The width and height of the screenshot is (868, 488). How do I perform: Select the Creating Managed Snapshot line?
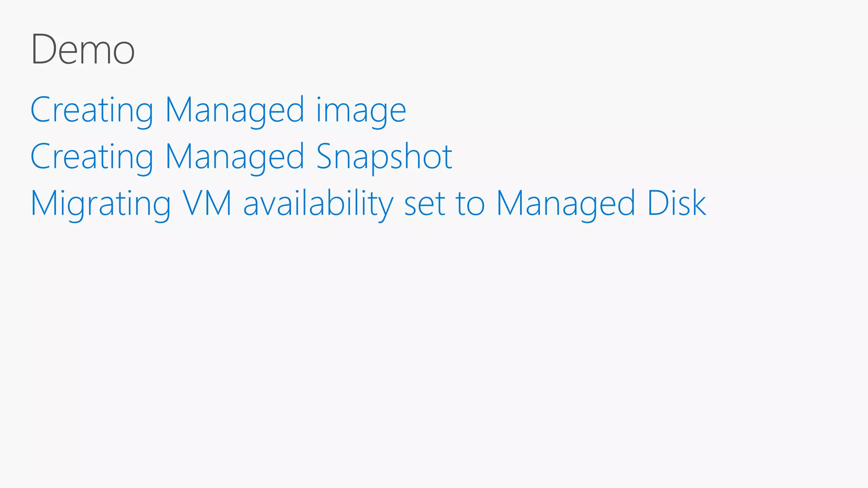pos(242,158)
